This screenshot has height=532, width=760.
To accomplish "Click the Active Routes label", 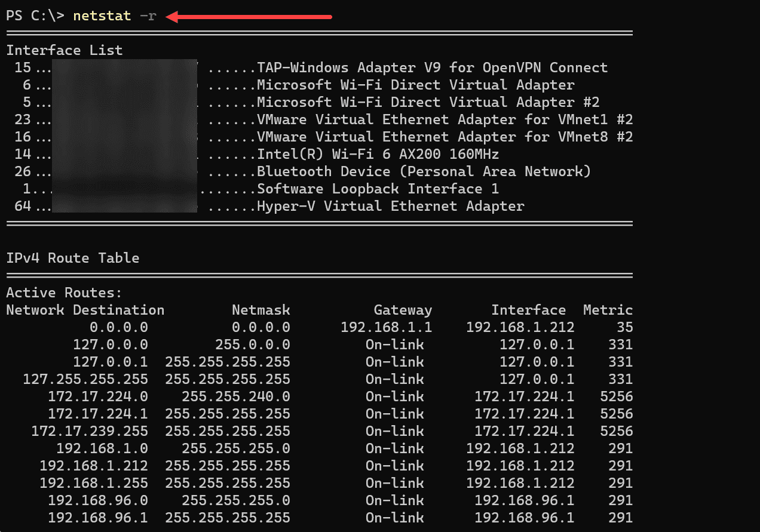I will click(65, 293).
